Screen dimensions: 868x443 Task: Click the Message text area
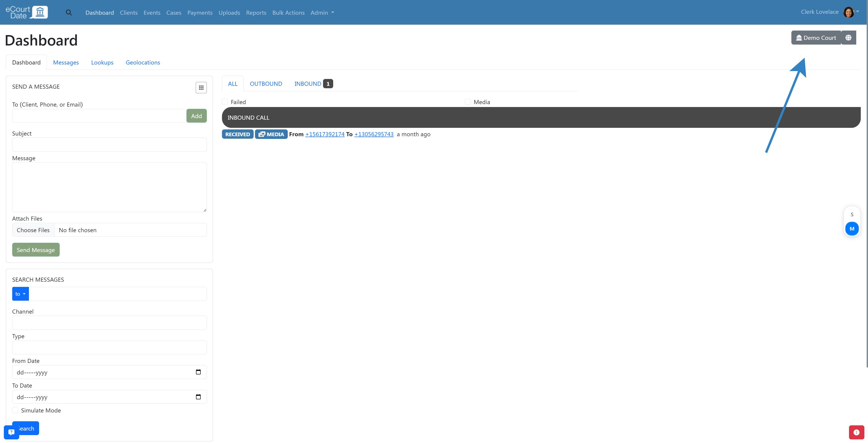click(x=109, y=187)
